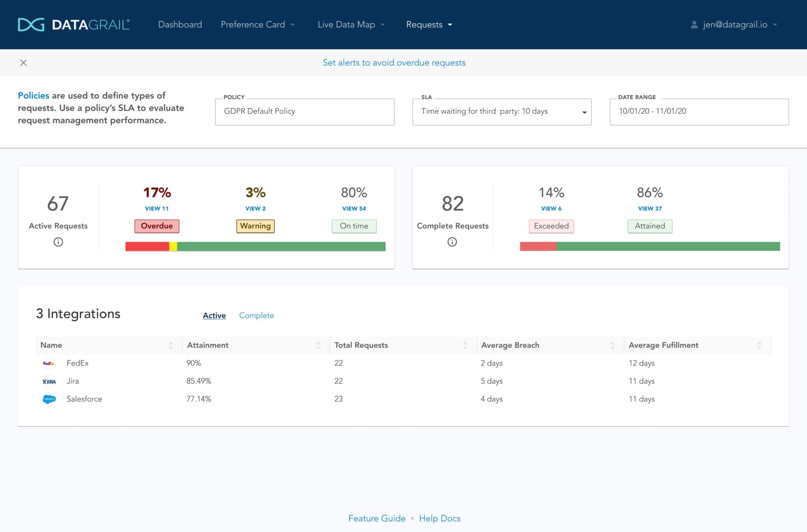Toggle the Overdue requests filter
This screenshot has width=807, height=532.
[x=156, y=226]
